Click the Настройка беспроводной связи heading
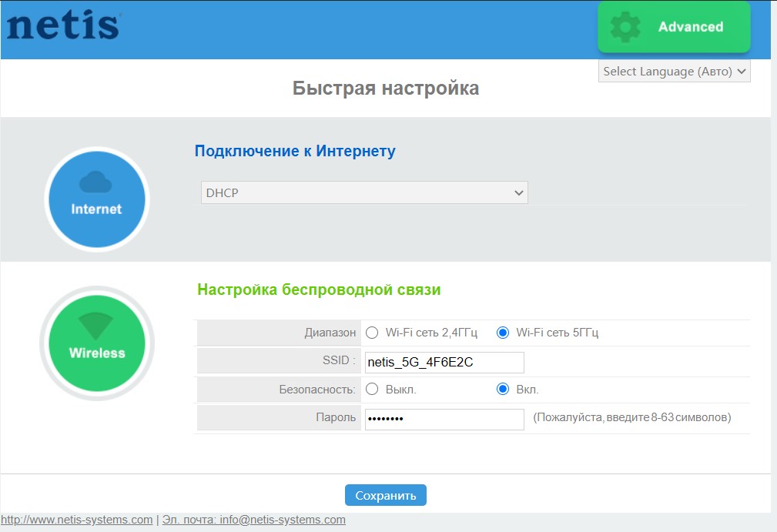Viewport: 777px width, 532px height. pos(319,289)
